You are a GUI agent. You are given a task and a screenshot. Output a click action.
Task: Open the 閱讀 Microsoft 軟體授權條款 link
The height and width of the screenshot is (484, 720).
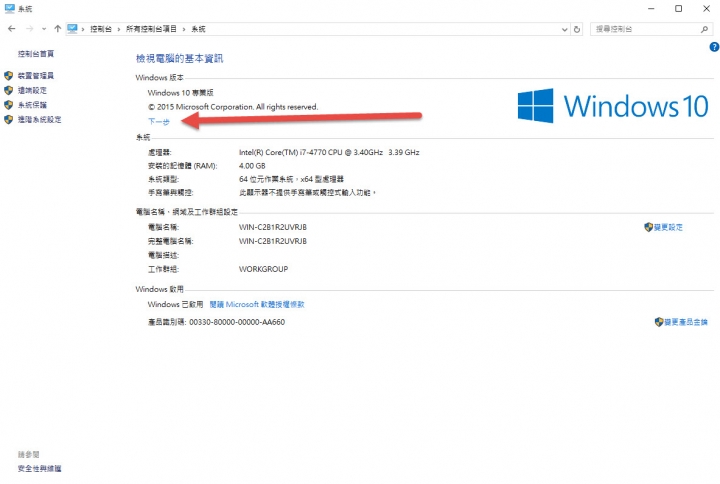point(257,304)
